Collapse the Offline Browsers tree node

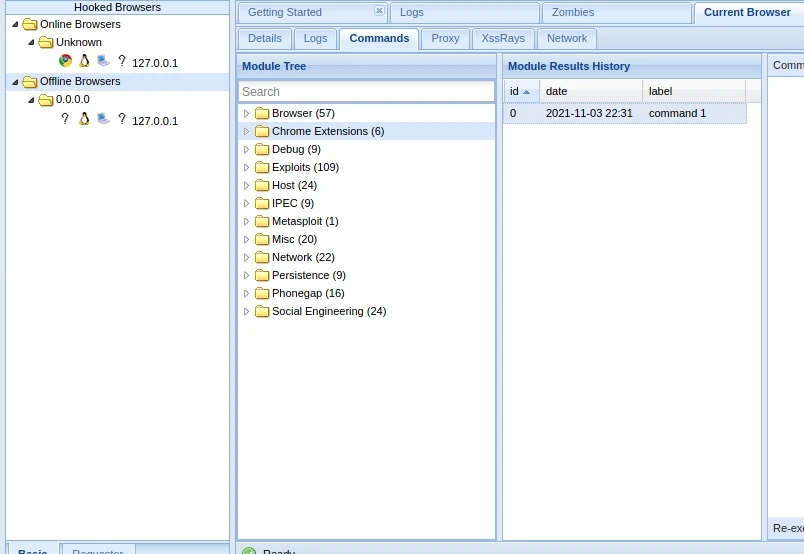(x=15, y=82)
